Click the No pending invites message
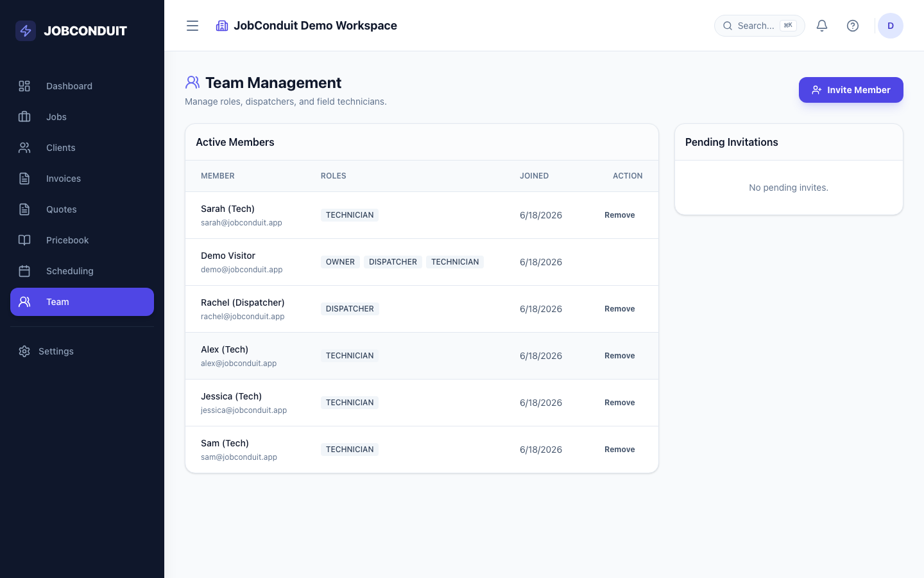The height and width of the screenshot is (578, 924). click(789, 188)
